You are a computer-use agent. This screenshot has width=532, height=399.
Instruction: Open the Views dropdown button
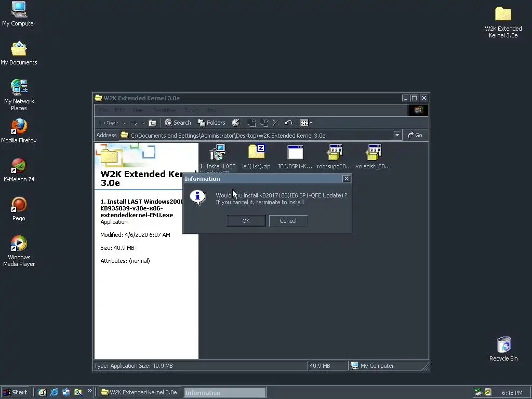tap(306, 123)
